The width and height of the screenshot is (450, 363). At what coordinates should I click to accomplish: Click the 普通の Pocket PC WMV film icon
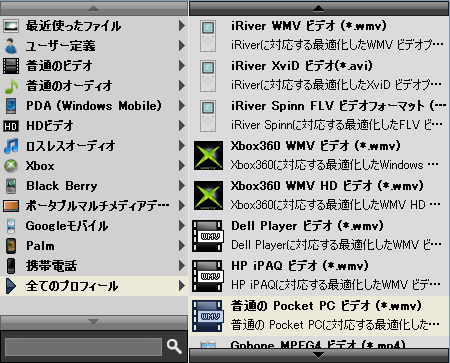(208, 316)
